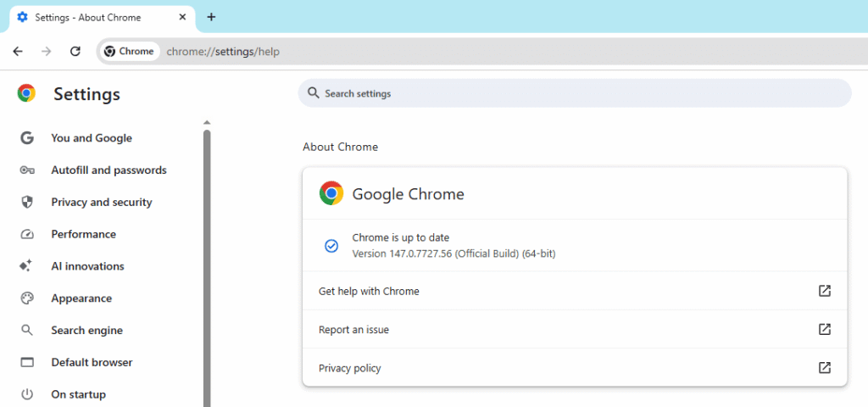This screenshot has height=407, width=868.
Task: Click the magnifier icon in Search settings
Action: pos(314,93)
